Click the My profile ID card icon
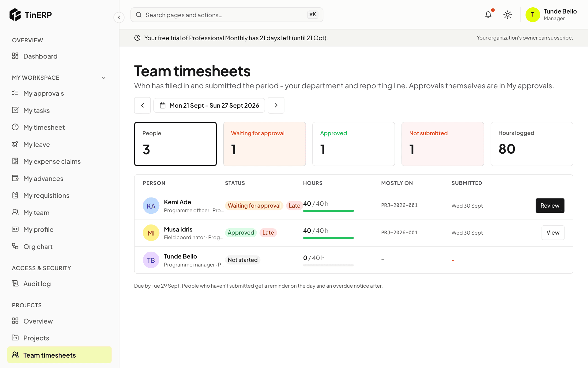The height and width of the screenshot is (368, 588). coord(15,229)
